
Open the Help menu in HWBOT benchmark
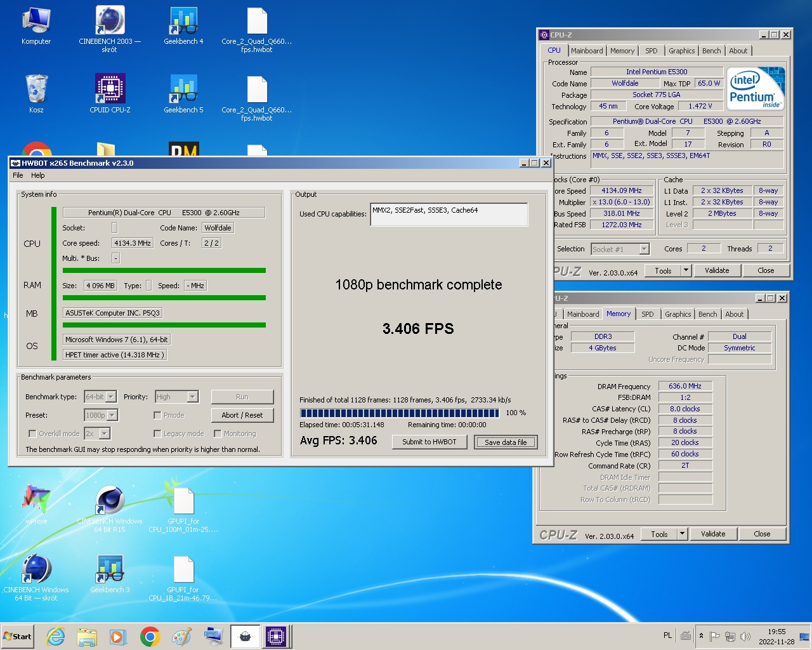click(x=38, y=175)
